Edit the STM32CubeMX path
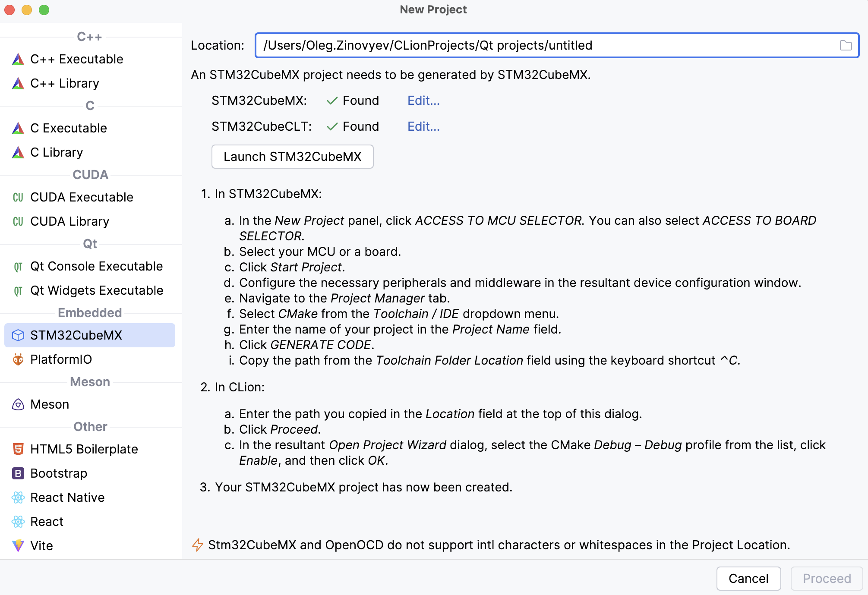Screen dimensions: 868x595 tap(423, 101)
